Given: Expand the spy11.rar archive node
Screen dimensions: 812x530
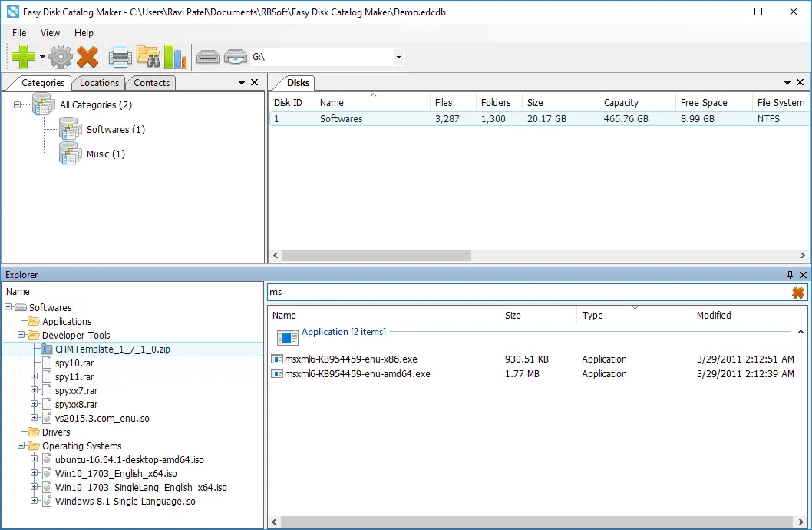Looking at the screenshot, I should [x=35, y=376].
